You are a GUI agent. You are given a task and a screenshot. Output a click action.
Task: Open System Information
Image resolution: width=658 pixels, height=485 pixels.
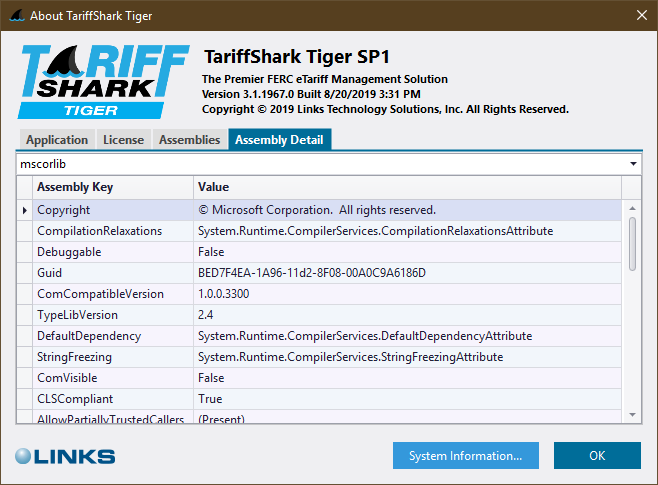(466, 456)
